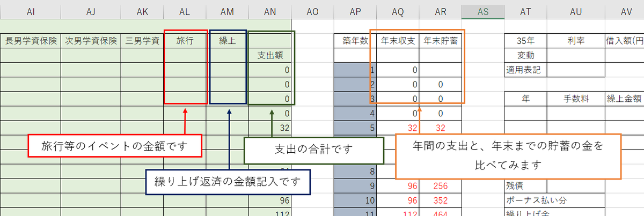Viewport: 644px width, 216px height.
Task: Click 年末収支 value 96 in year 10 row
Action: click(x=398, y=200)
